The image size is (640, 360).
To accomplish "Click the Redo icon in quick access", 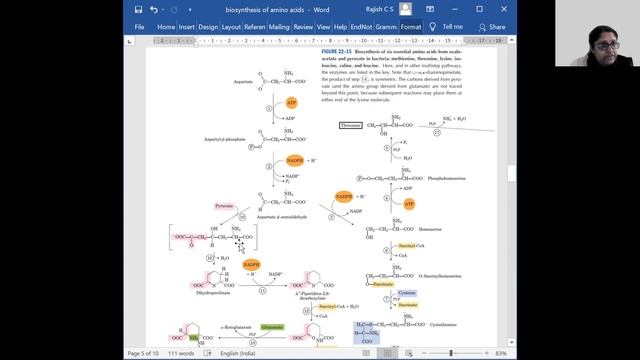I will pos(174,9).
